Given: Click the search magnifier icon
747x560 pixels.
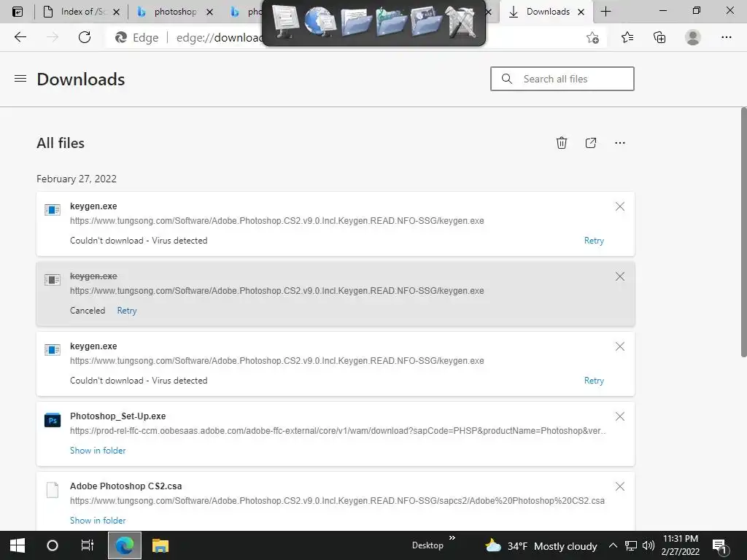Looking at the screenshot, I should pyautogui.click(x=507, y=79).
